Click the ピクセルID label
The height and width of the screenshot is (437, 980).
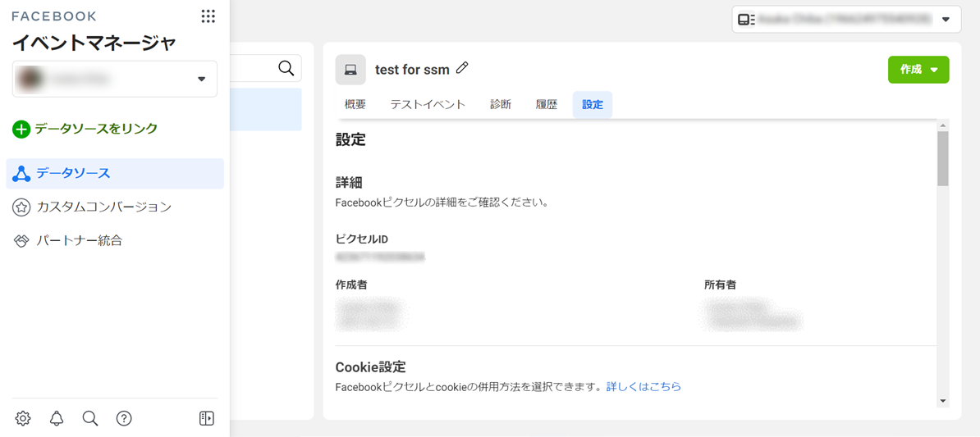coord(362,239)
